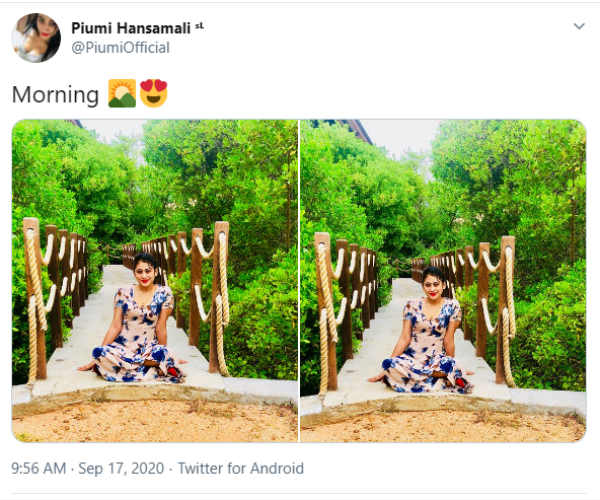This screenshot has width=600, height=500.
Task: Open Piumi Hansamali's round profile avatar
Action: pyautogui.click(x=36, y=37)
